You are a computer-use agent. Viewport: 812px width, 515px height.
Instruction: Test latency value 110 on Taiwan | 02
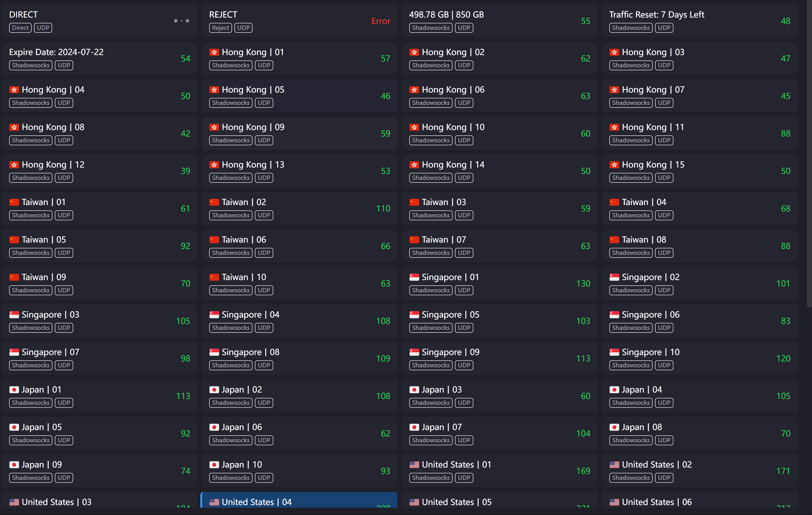coord(383,209)
